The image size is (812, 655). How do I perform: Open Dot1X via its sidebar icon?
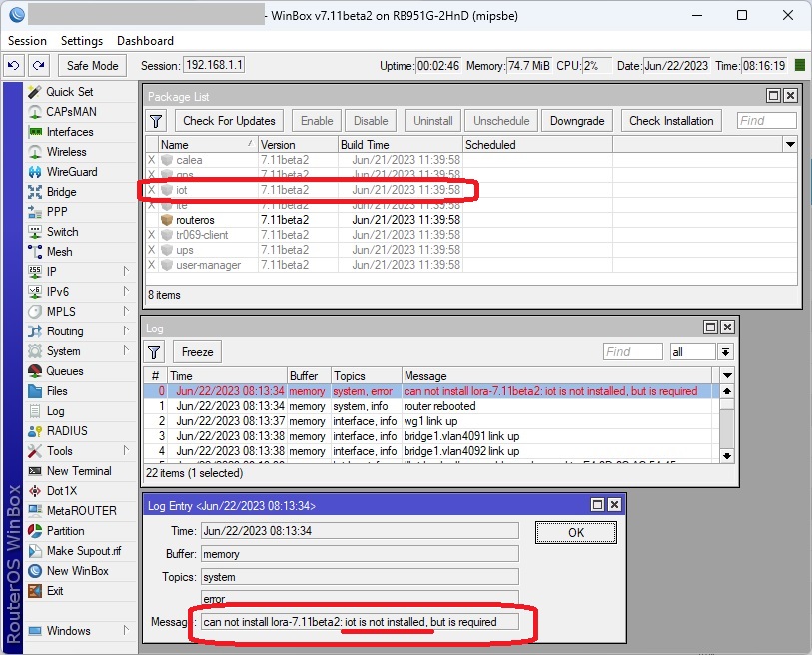pyautogui.click(x=35, y=491)
